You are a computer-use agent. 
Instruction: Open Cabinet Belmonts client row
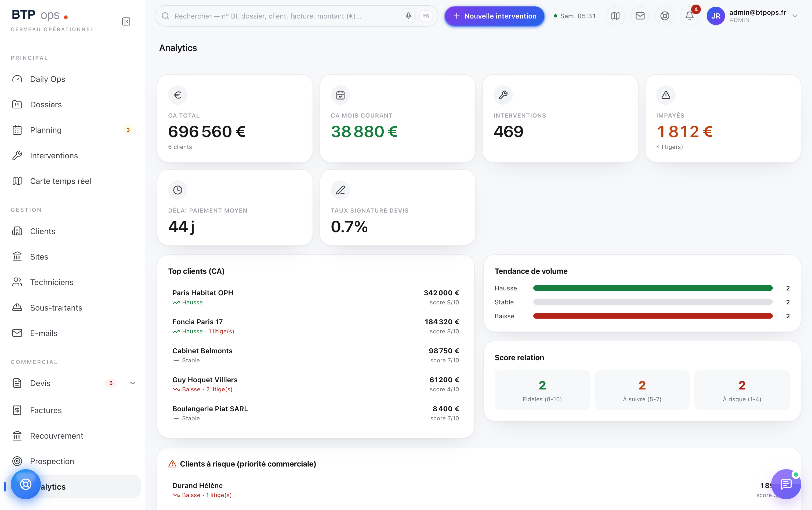(x=316, y=355)
